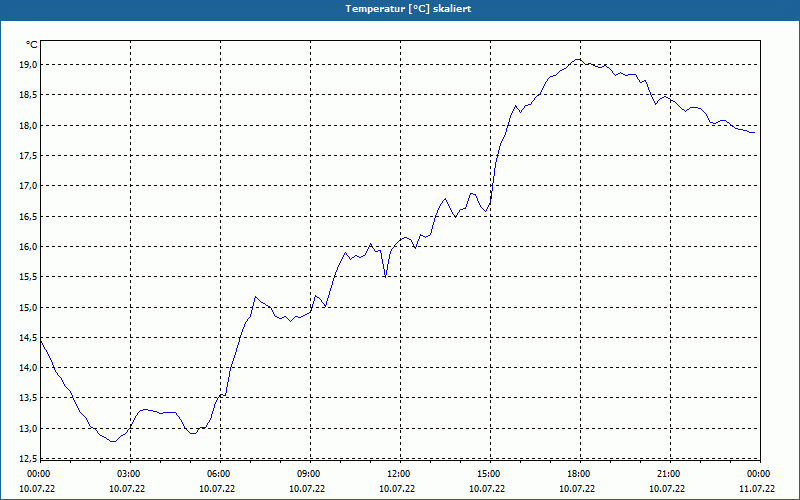Select the 15,0 y-axis label

(x=29, y=307)
